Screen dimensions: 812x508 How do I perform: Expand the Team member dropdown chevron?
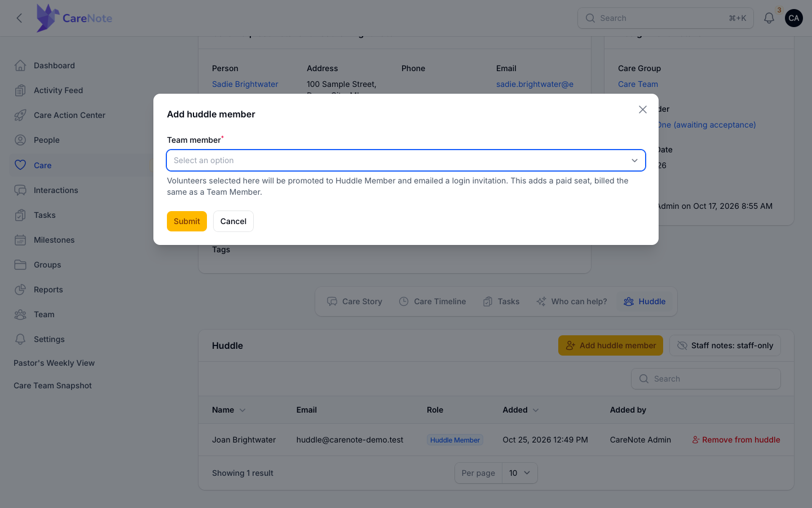(x=634, y=160)
